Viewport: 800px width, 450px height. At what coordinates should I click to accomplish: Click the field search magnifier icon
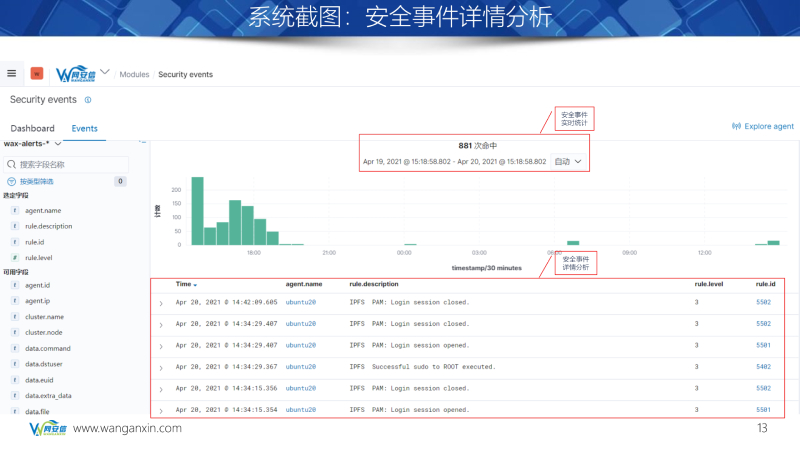(x=12, y=164)
